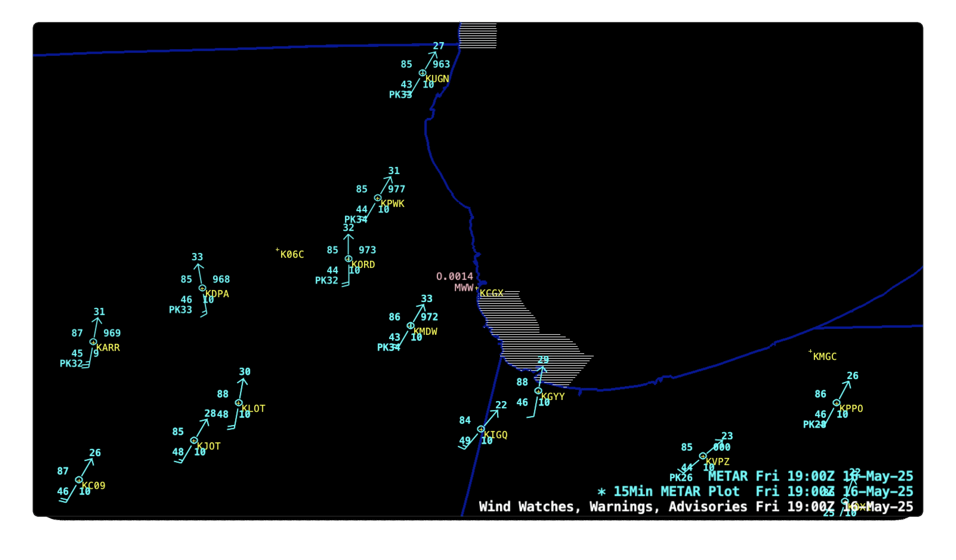
Task: Click the pink MWW label
Action: pyautogui.click(x=464, y=288)
